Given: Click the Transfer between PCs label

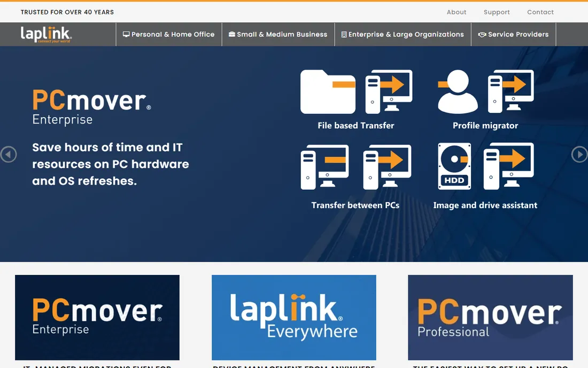Looking at the screenshot, I should tap(355, 205).
